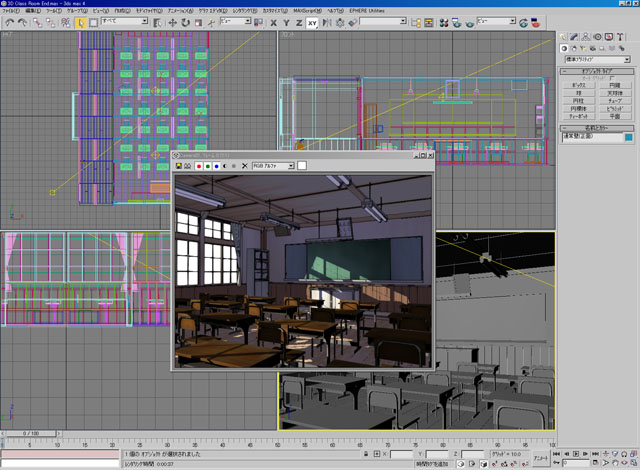Switch to the Display command panel tab
The image size is (640, 470).
tap(609, 37)
